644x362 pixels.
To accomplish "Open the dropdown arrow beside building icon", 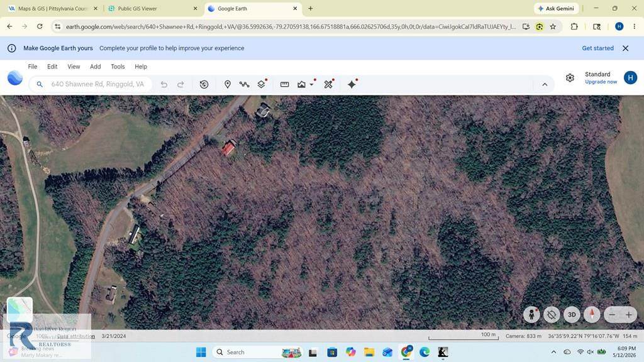I will click(312, 85).
